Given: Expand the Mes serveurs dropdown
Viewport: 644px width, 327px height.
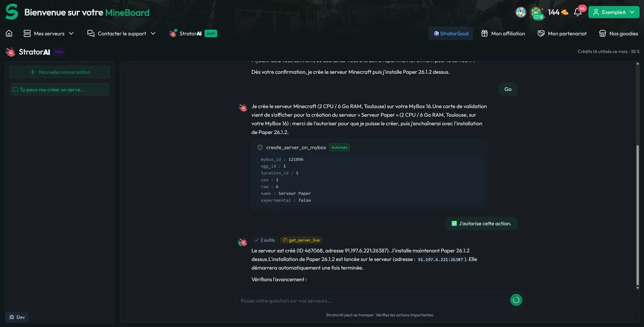Looking at the screenshot, I should pyautogui.click(x=48, y=33).
